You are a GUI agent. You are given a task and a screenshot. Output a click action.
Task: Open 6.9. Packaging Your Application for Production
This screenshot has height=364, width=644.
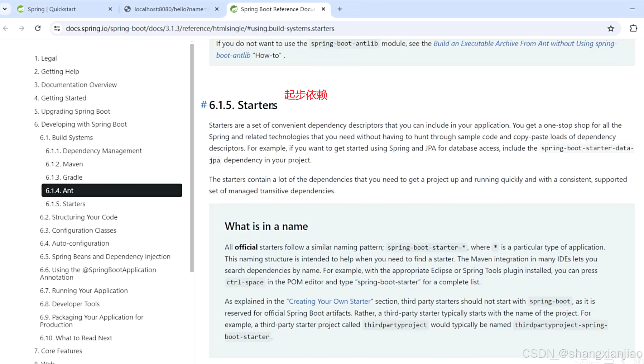tap(91, 321)
